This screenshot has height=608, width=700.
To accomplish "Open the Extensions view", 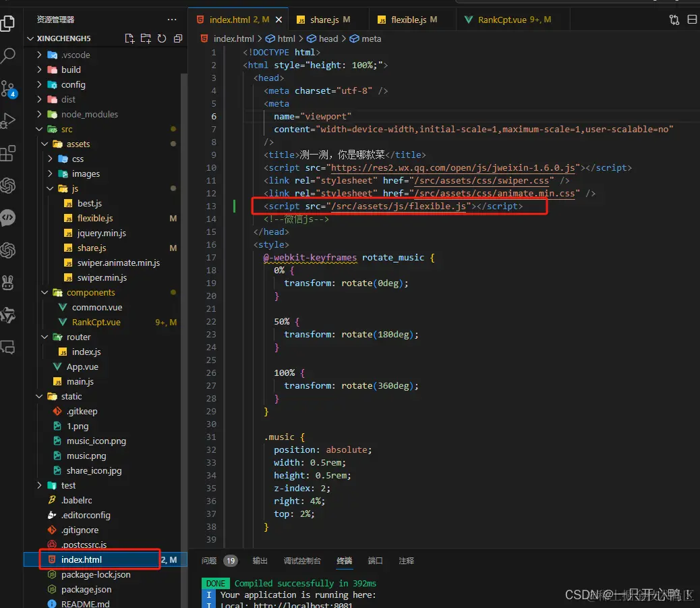I will point(8,153).
